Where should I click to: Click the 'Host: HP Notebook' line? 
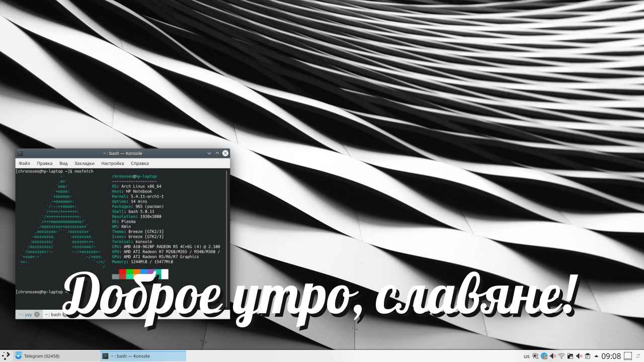point(132,192)
